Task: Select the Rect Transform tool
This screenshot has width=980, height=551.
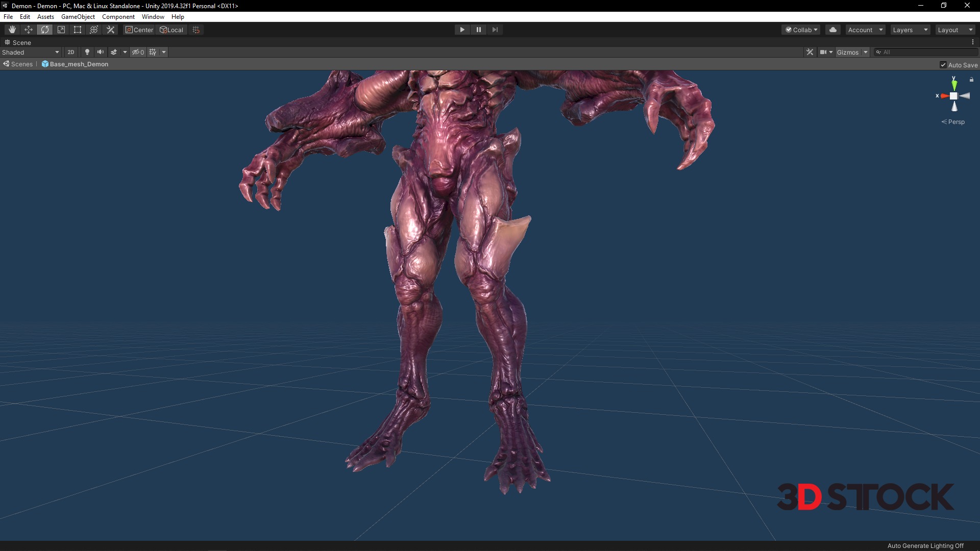Action: click(x=78, y=30)
